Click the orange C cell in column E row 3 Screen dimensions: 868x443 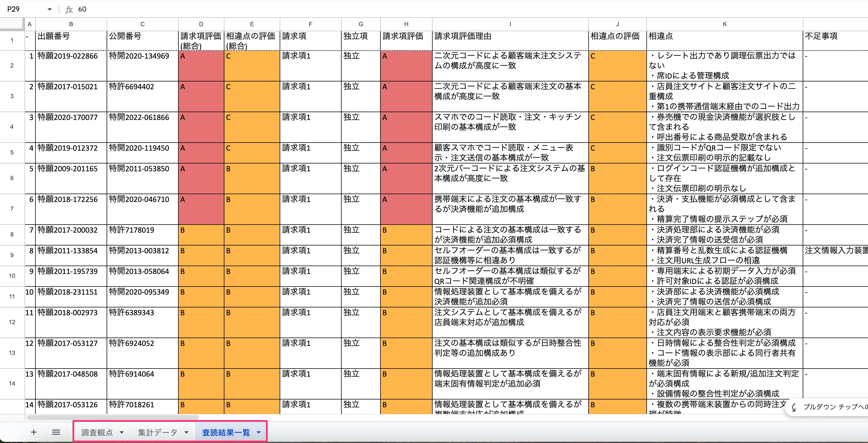[x=252, y=96]
